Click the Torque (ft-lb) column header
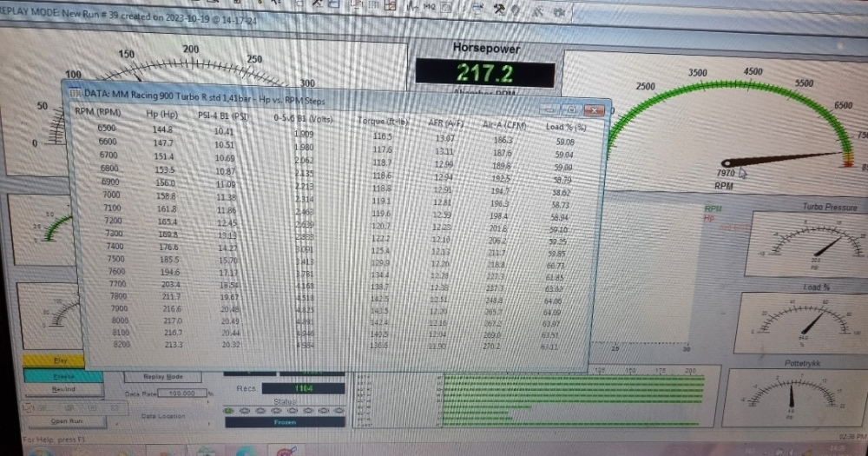Image resolution: width=868 pixels, height=456 pixels. tap(383, 121)
